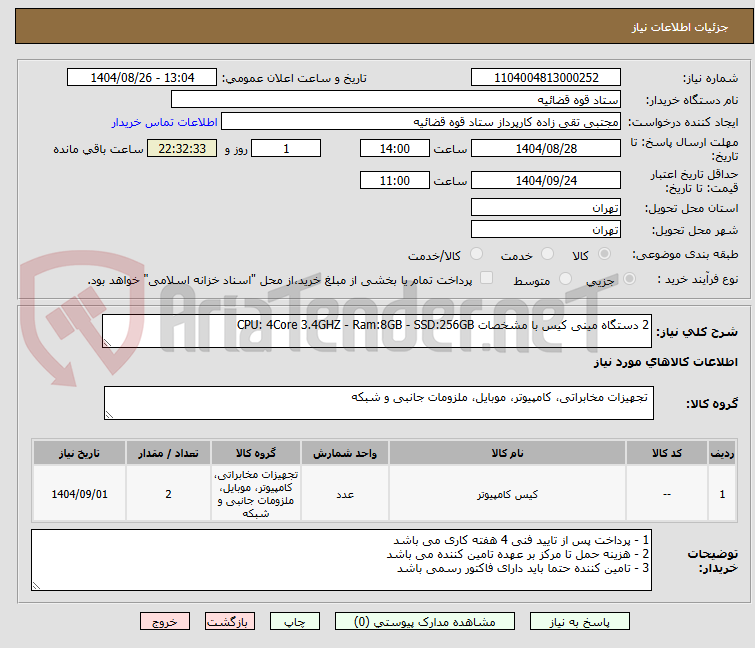Click the بازگشت back button
This screenshot has height=648, width=755.
point(229,622)
